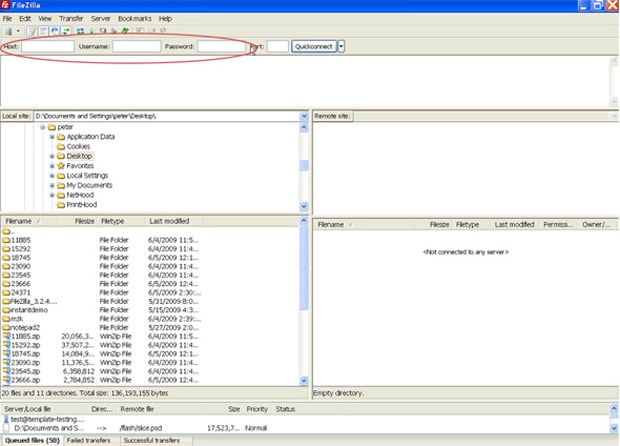This screenshot has width=620, height=446.
Task: Open the Transfer menu
Action: coord(71,18)
